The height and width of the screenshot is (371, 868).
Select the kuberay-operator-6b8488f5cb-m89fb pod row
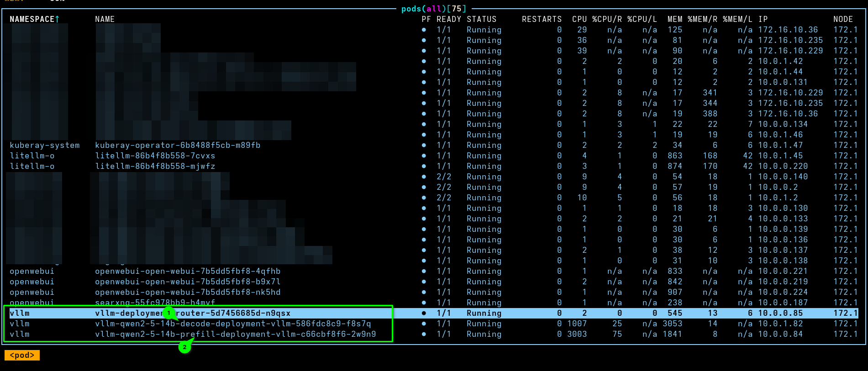[434, 145]
